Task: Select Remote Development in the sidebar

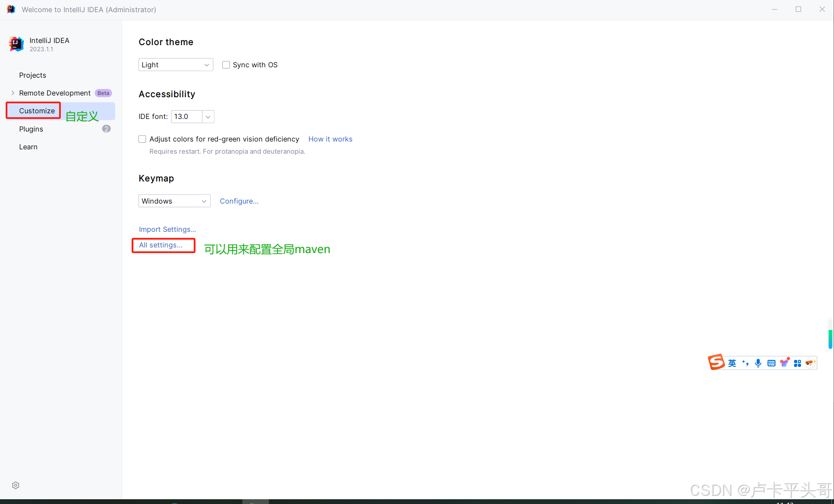Action: 55,93
